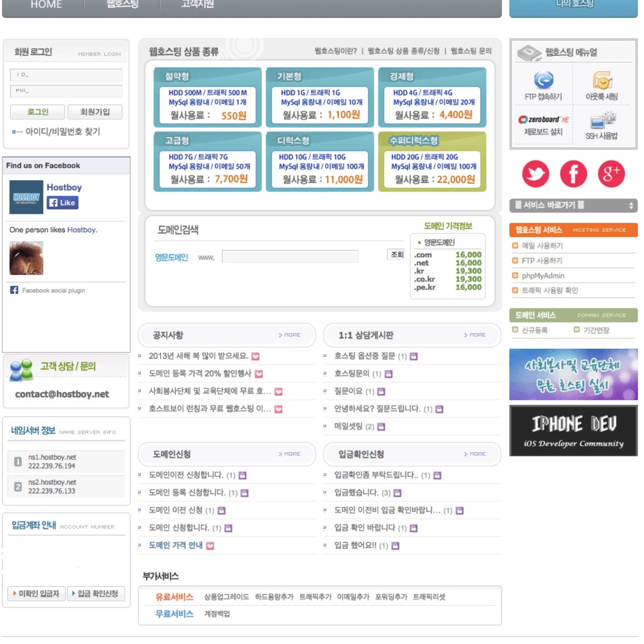Screen dimensions: 644x644
Task: Expand MORE for 입금확인신청 section
Action: (x=475, y=454)
